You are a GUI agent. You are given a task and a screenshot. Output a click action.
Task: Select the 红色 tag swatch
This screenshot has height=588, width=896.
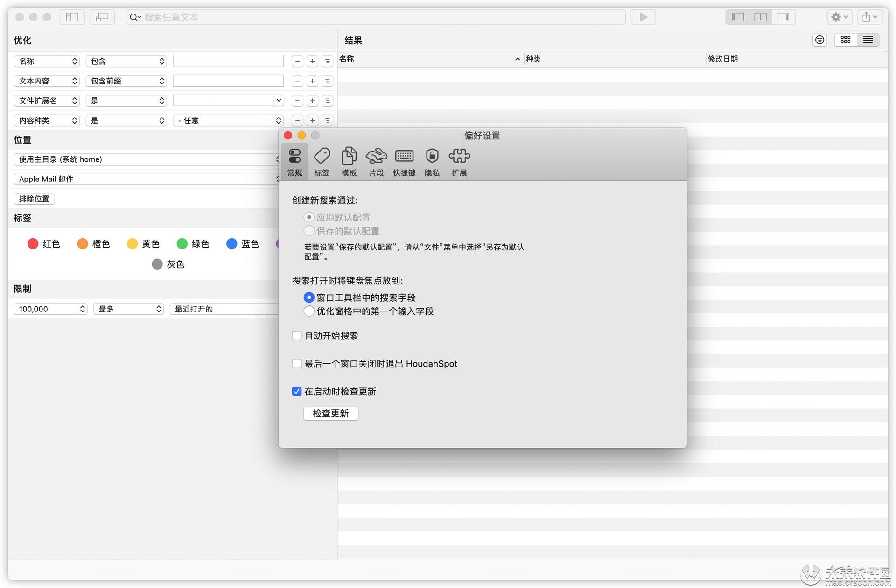pos(33,244)
